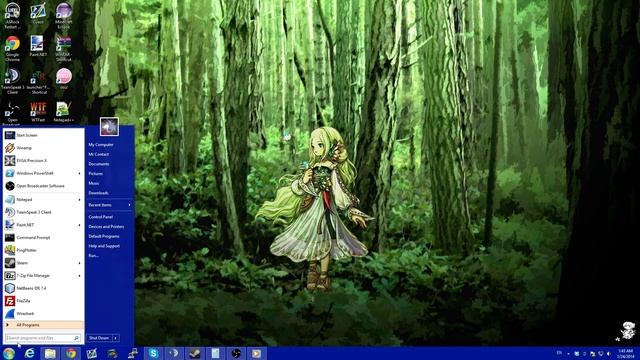Open Open Broadcaster Software entry
Image resolution: width=640 pixels, height=360 pixels.
click(43, 186)
